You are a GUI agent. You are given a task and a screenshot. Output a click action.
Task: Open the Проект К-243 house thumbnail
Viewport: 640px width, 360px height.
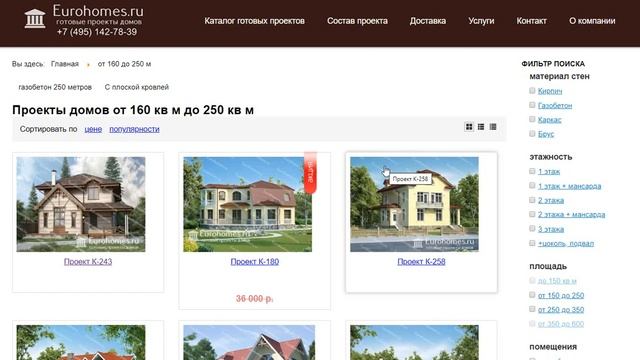point(81,204)
